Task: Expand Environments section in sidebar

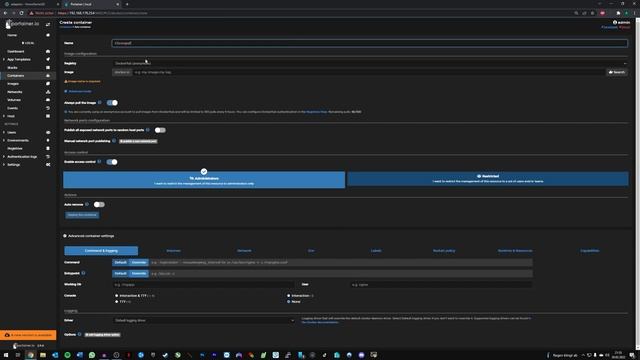Action: click(x=4, y=140)
